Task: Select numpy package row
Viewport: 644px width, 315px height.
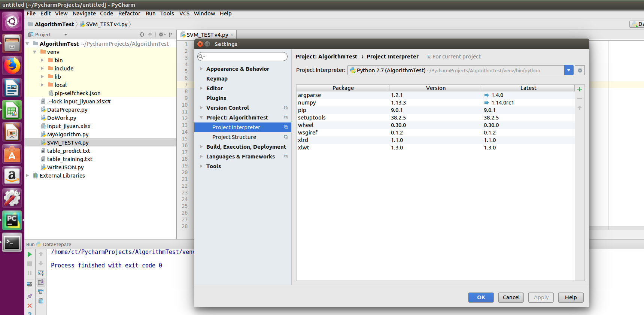Action: tap(435, 103)
